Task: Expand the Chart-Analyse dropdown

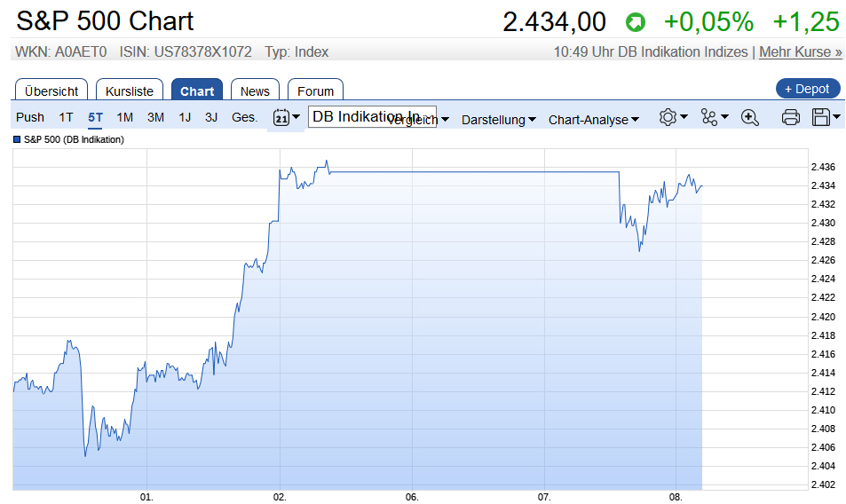Action: point(594,120)
